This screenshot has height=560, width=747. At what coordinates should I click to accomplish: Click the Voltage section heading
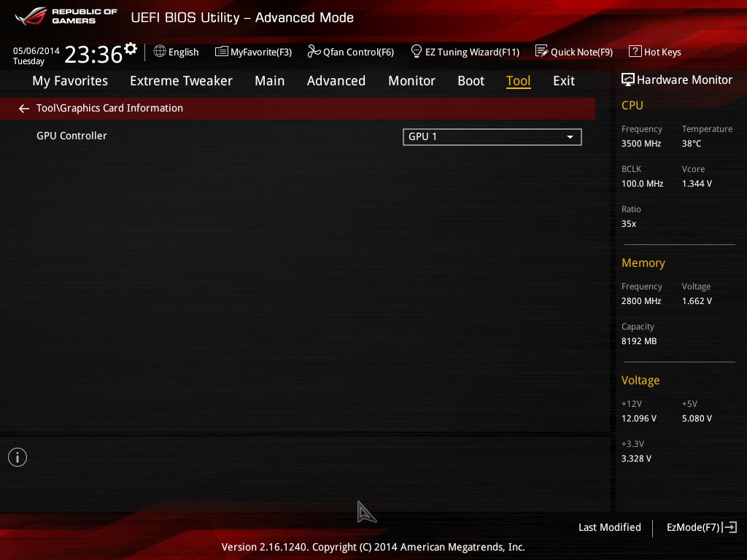(640, 380)
